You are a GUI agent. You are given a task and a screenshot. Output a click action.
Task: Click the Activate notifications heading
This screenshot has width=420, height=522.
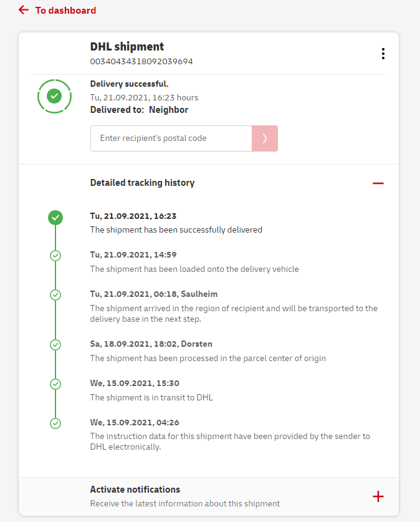[x=135, y=490]
